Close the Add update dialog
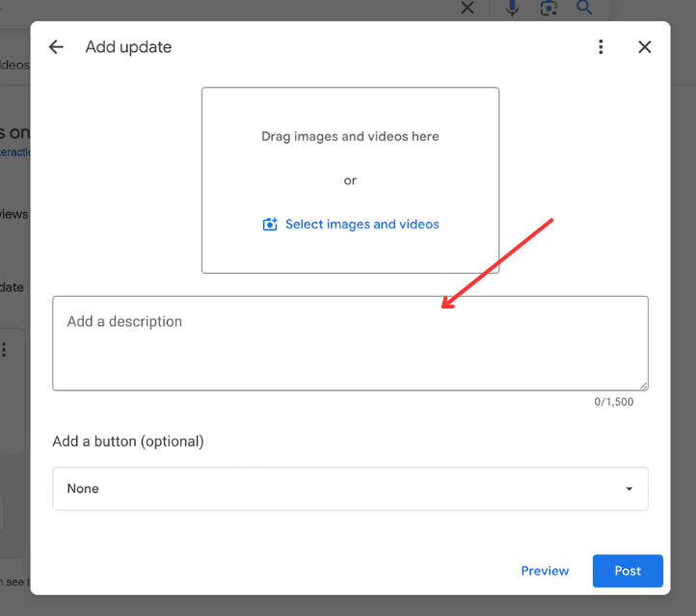This screenshot has width=696, height=616. pyautogui.click(x=645, y=47)
